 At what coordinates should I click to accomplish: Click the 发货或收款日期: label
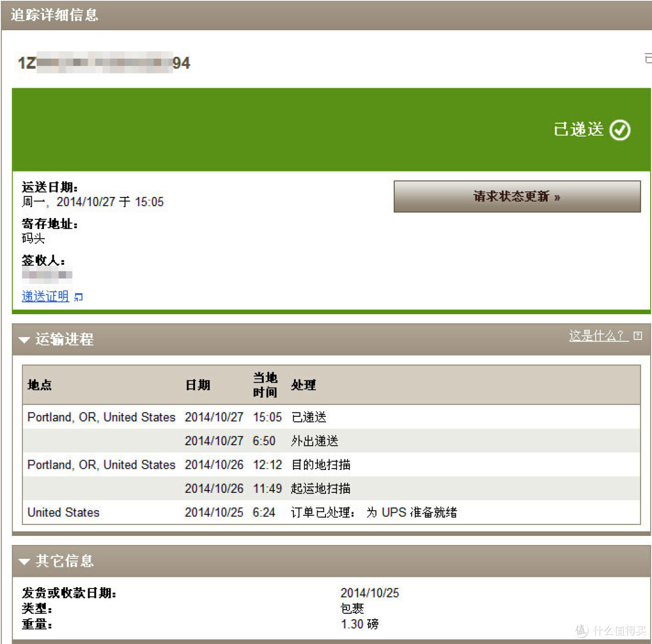(x=69, y=593)
